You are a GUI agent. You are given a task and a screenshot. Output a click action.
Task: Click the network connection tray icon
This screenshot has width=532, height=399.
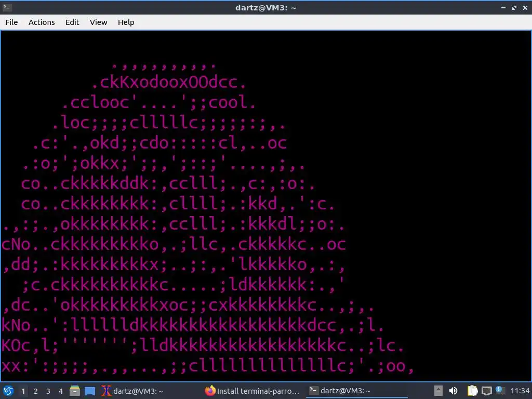coord(486,391)
